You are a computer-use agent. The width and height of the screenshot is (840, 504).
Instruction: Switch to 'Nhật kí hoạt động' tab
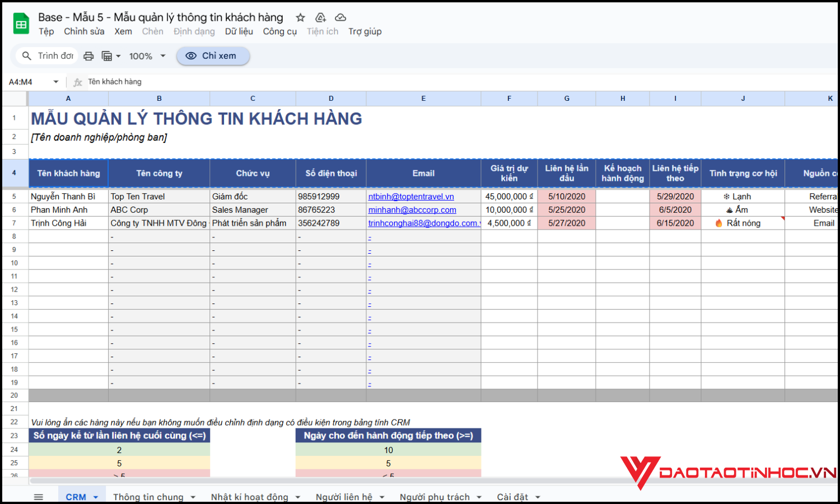249,497
